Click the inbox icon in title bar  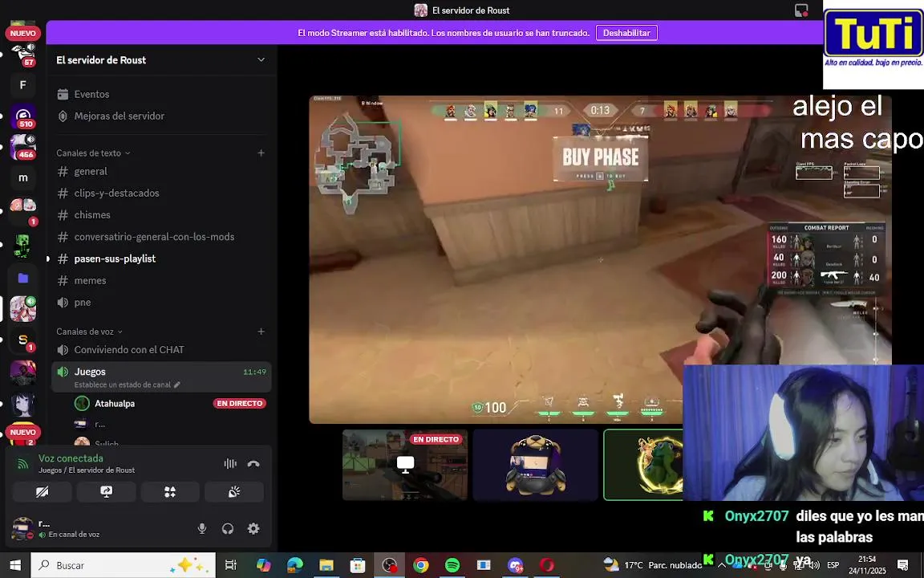tap(800, 10)
